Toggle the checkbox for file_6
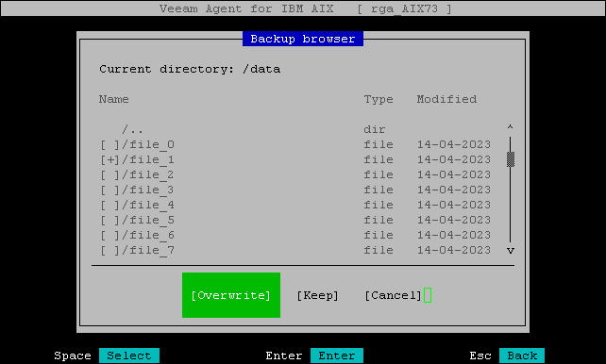This screenshot has height=364, width=606. 109,235
